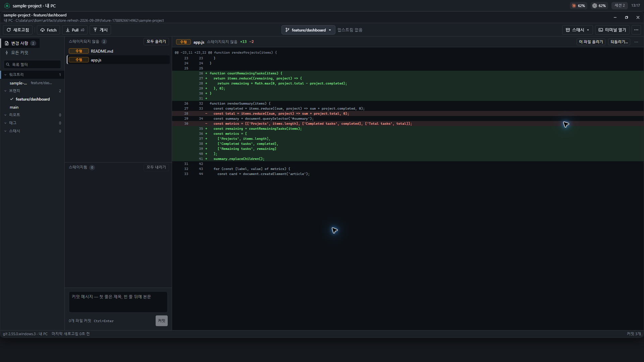Screen dimensions: 644x362
Task: Click the app logo icon in title bar
Action: (7, 6)
